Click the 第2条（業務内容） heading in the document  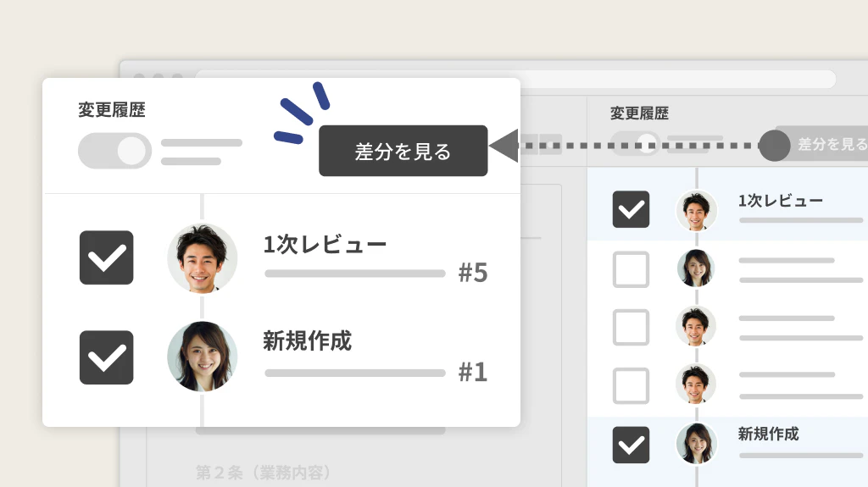pyautogui.click(x=264, y=472)
